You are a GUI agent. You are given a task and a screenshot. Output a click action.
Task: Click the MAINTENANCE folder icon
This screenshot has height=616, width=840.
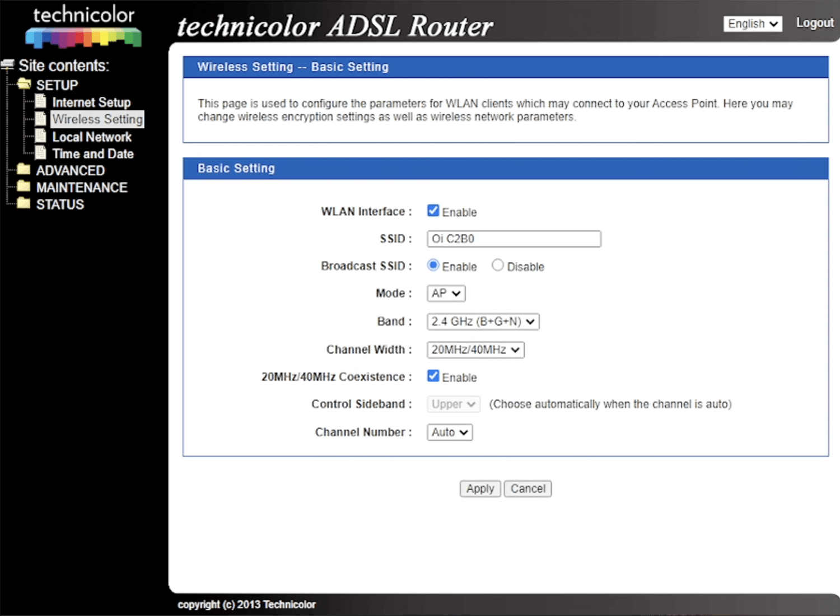coord(24,186)
